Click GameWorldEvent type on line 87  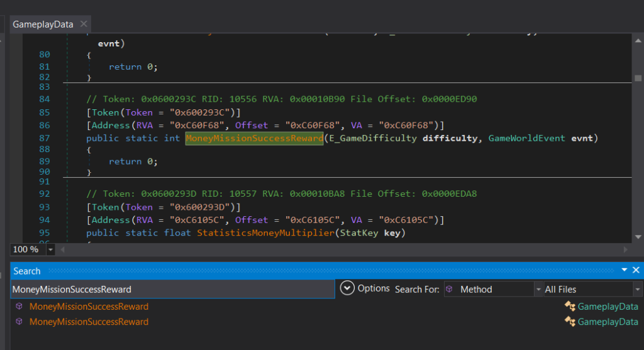(526, 138)
